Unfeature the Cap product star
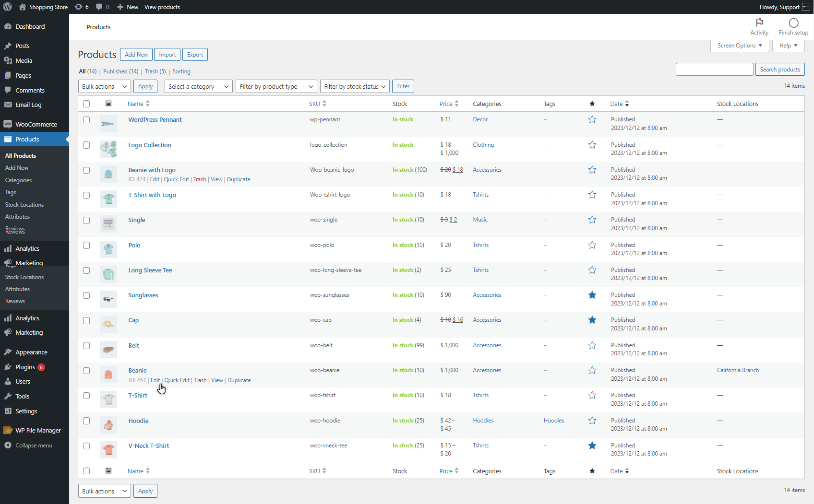 tap(592, 320)
